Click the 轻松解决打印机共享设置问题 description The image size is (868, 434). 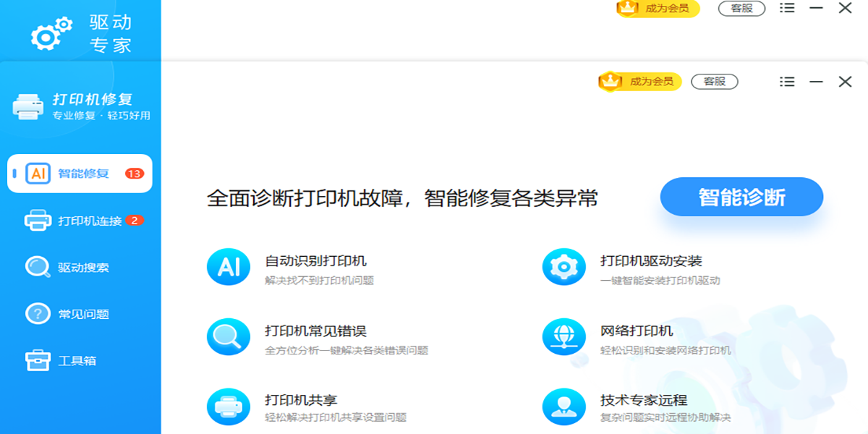pyautogui.click(x=336, y=417)
